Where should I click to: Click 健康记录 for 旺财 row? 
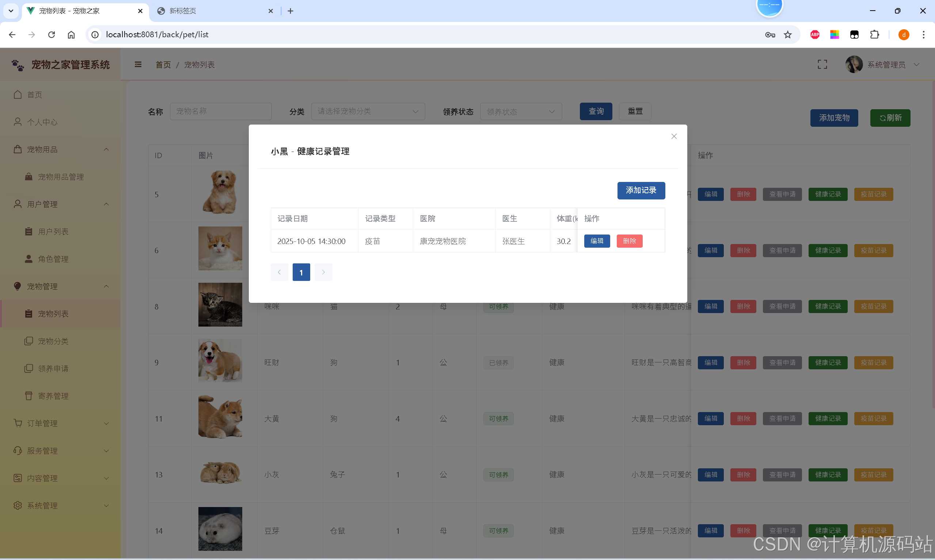click(x=828, y=363)
